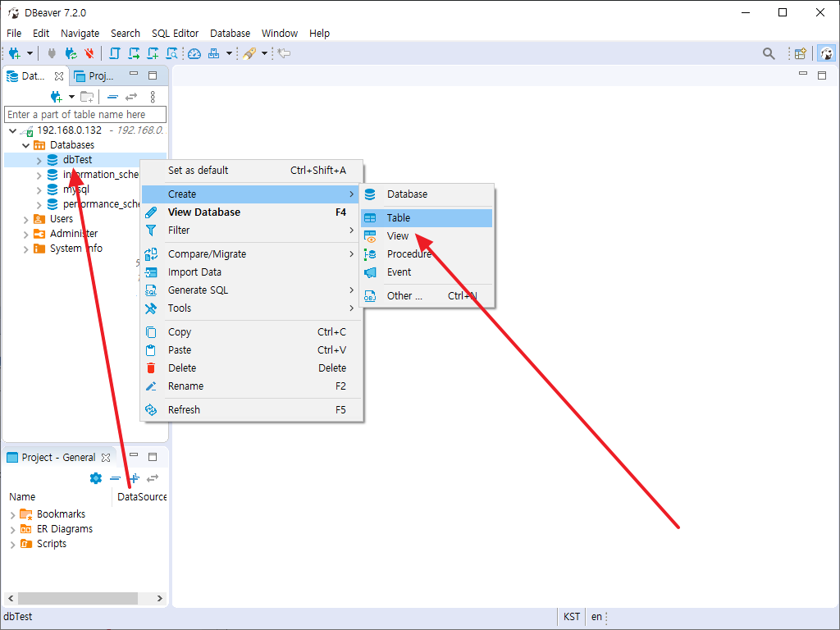The image size is (840, 630).
Task: Click the main toolbar New Connection plug icon
Action: pyautogui.click(x=15, y=53)
